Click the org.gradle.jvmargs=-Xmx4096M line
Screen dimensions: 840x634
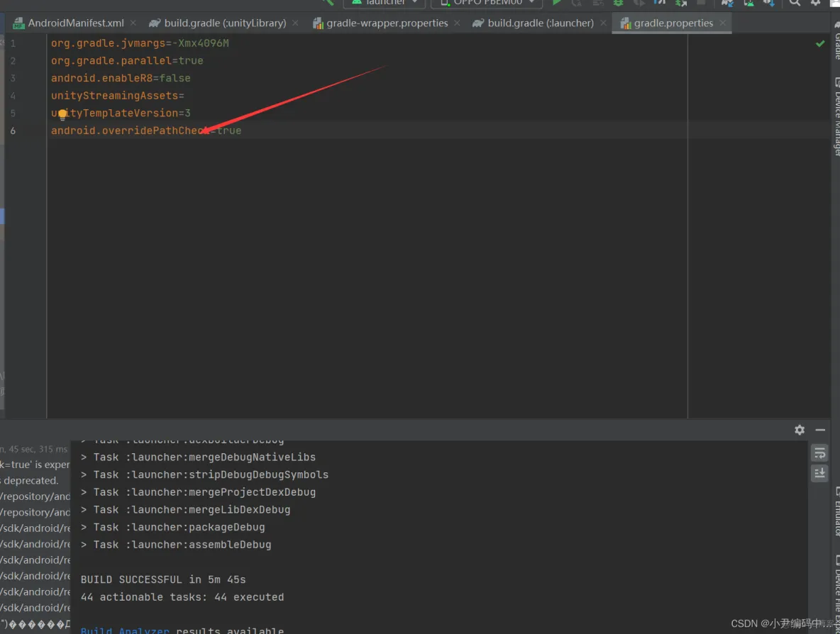140,43
